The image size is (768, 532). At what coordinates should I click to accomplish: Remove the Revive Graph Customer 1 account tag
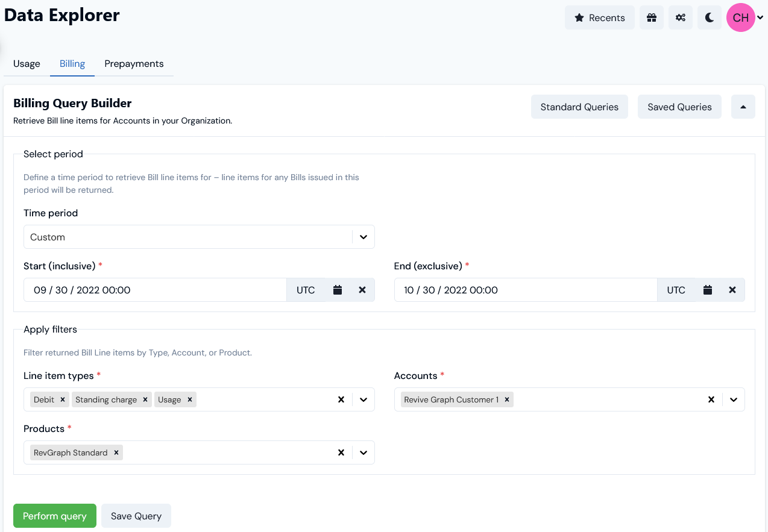click(507, 399)
